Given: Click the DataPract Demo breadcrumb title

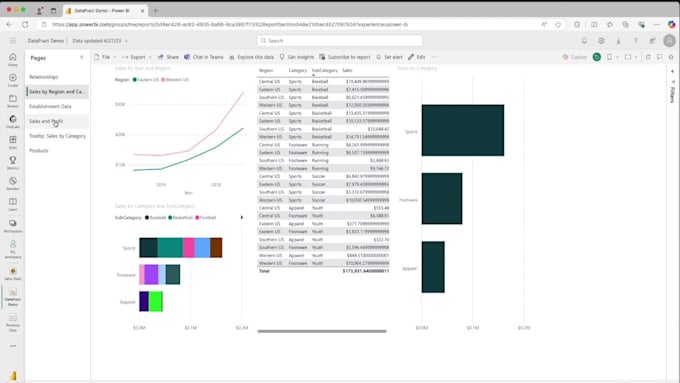Looking at the screenshot, I should [46, 41].
